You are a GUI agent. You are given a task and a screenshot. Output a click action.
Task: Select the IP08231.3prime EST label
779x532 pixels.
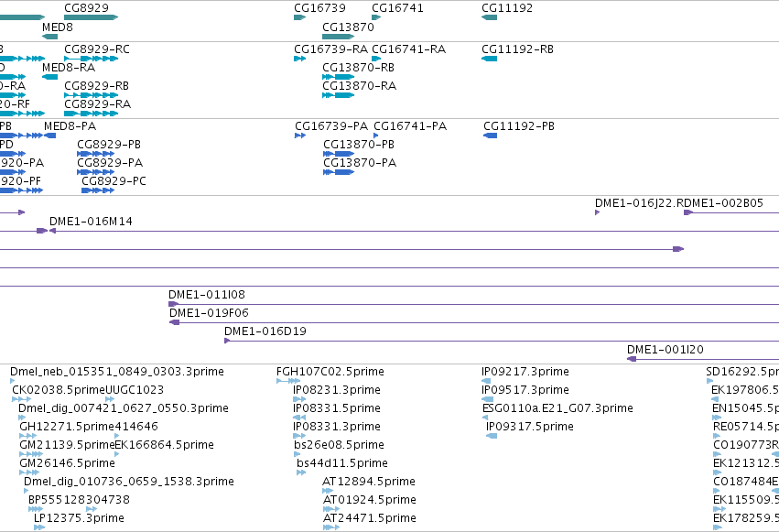(337, 390)
